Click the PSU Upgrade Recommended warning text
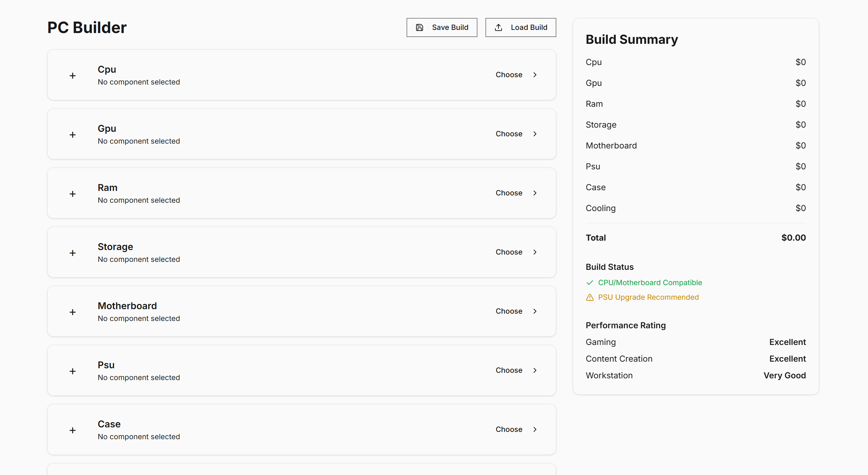This screenshot has width=868, height=475. click(x=649, y=297)
